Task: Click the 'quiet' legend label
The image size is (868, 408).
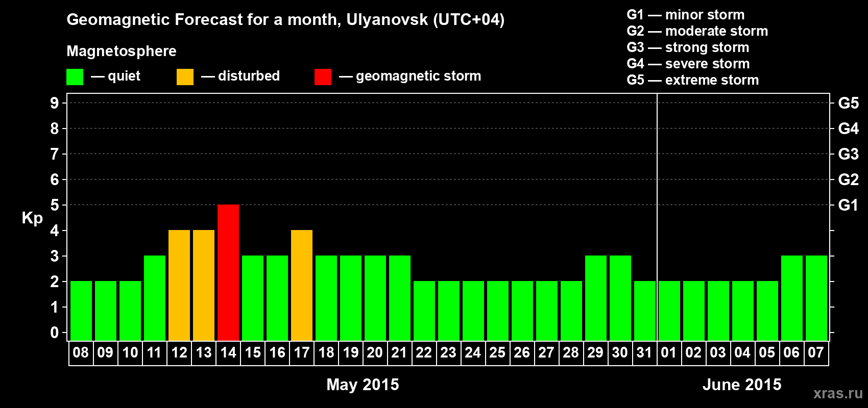Action: [x=124, y=76]
